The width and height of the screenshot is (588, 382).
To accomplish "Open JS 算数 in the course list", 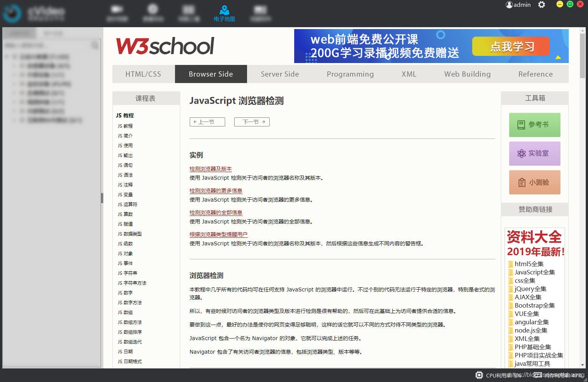I will (125, 214).
